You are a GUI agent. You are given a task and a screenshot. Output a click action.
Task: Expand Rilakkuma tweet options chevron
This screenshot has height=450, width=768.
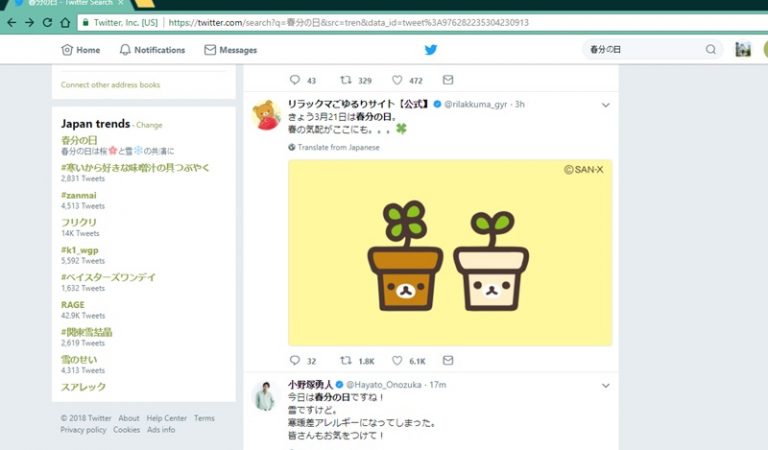click(x=606, y=105)
